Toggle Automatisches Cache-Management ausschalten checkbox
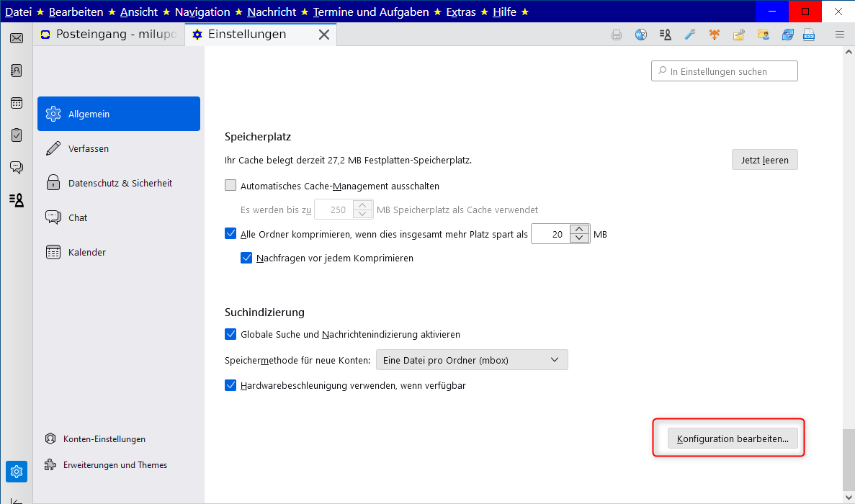Screen dimensions: 855x504 (230, 185)
